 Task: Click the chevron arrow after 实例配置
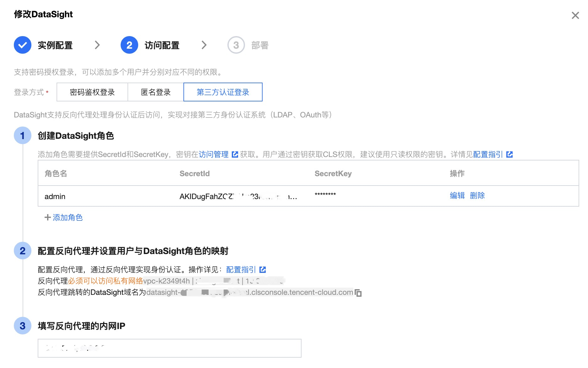pos(97,45)
